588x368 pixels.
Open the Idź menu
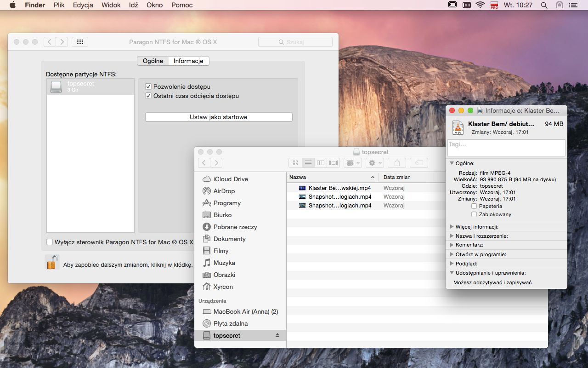tap(133, 5)
